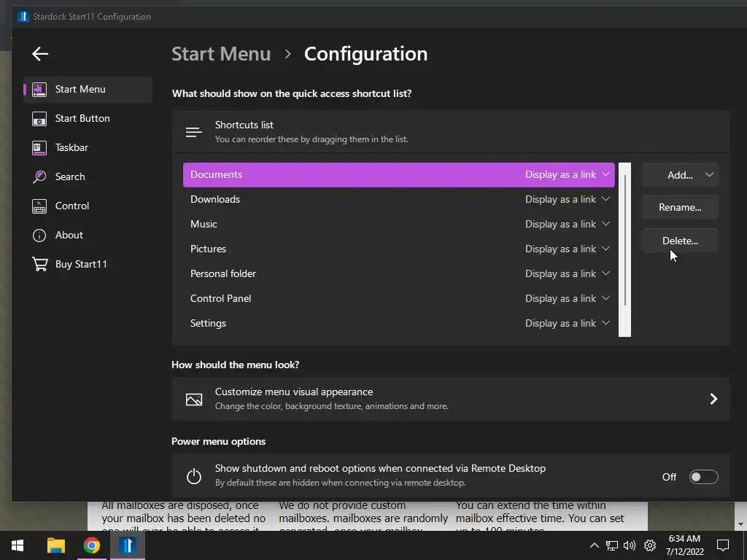This screenshot has width=747, height=560.
Task: Open Personal folder display mode dropdown
Action: pyautogui.click(x=567, y=274)
